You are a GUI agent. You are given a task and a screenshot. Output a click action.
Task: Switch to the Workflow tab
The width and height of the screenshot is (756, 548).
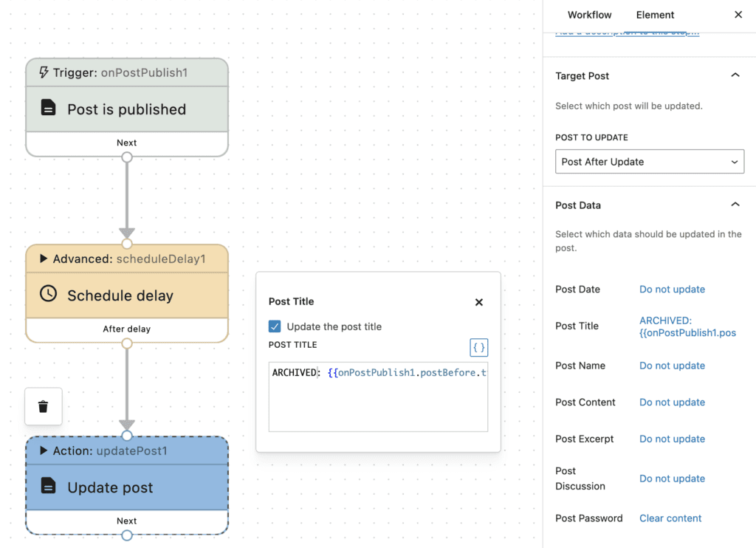tap(589, 15)
